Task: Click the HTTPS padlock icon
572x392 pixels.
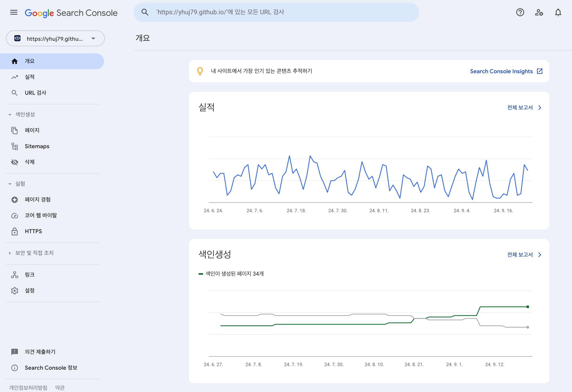Action: pyautogui.click(x=14, y=231)
